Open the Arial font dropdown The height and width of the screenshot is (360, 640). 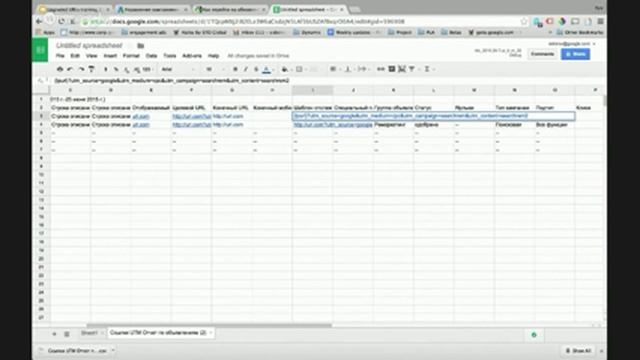pos(178,69)
